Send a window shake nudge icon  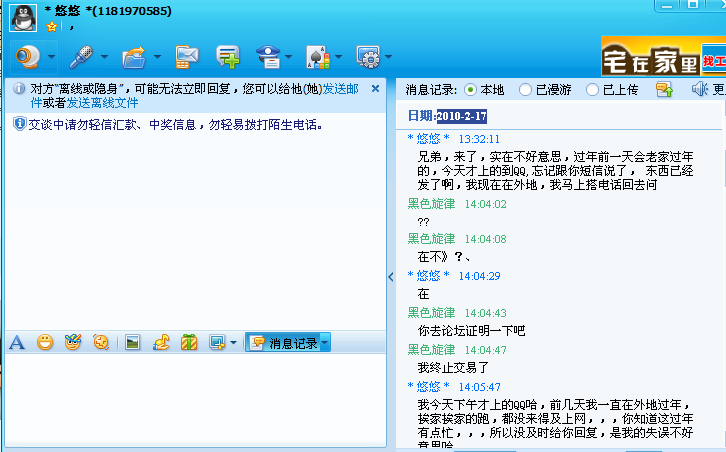click(100, 343)
